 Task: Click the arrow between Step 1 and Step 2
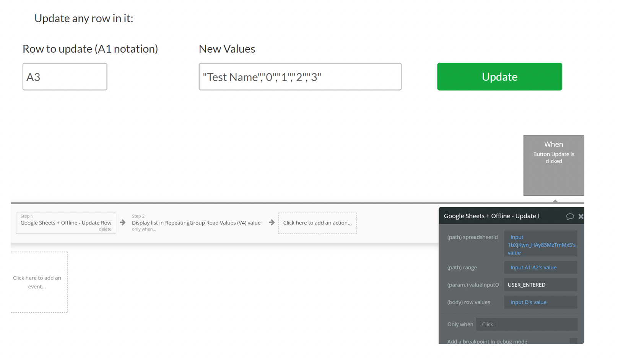point(123,223)
